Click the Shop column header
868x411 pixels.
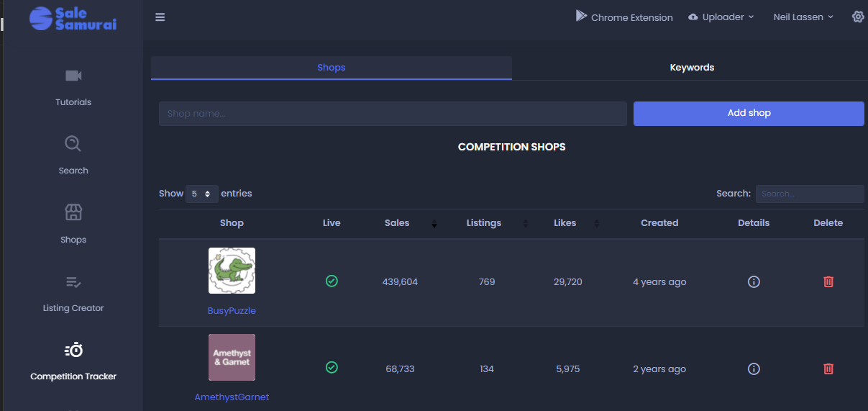(x=232, y=223)
